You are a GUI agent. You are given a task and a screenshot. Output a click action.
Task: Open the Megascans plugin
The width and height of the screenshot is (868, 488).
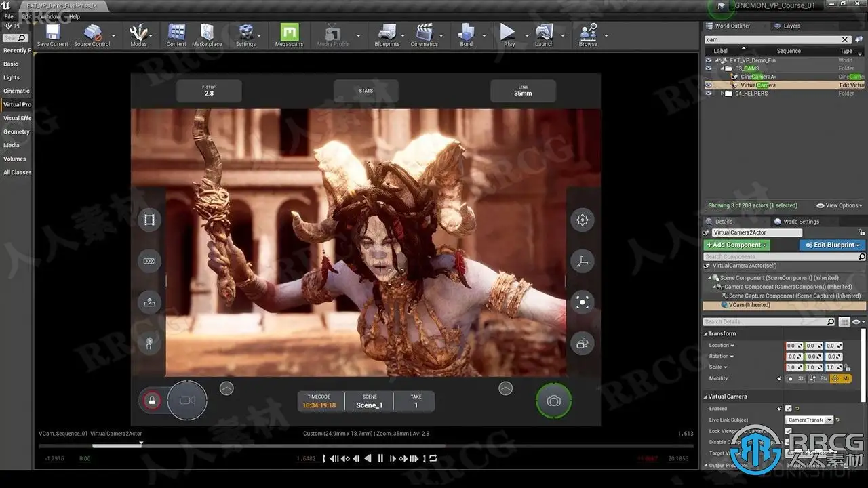tap(290, 33)
